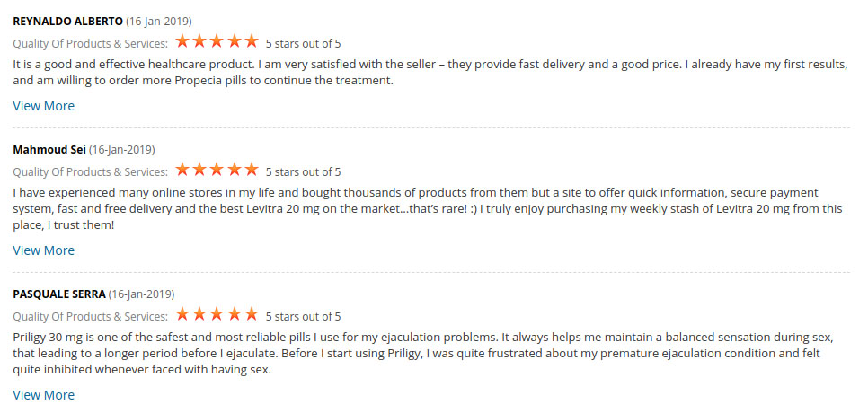Click the date next to Mahmoud Sei
The image size is (868, 413).
(x=122, y=149)
